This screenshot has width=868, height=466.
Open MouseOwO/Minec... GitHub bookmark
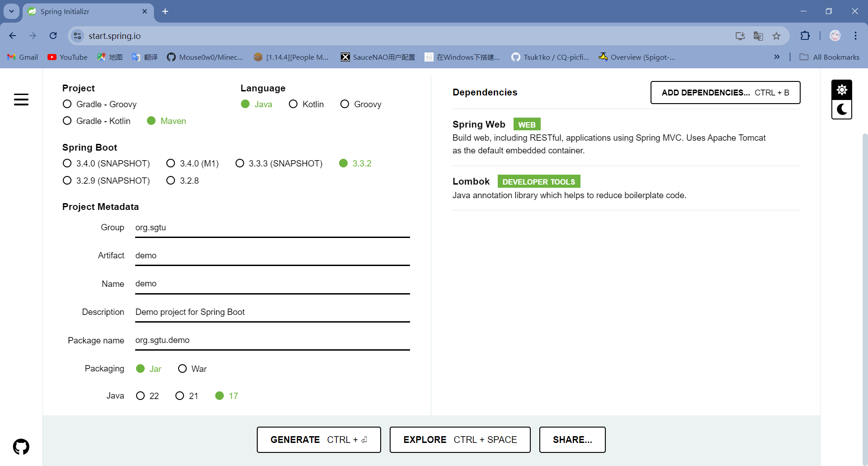[205, 57]
